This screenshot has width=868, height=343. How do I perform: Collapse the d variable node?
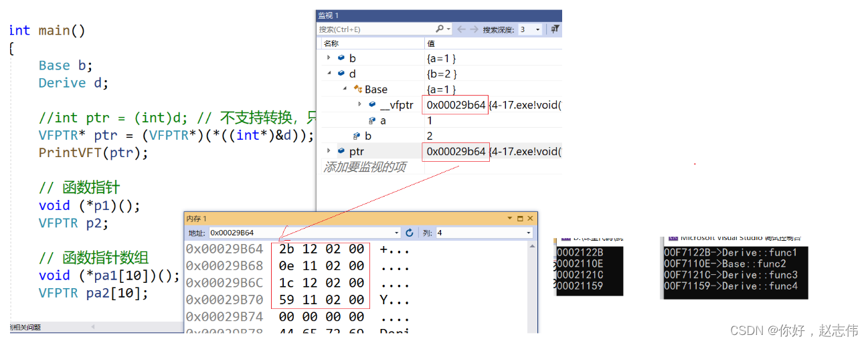[x=329, y=74]
